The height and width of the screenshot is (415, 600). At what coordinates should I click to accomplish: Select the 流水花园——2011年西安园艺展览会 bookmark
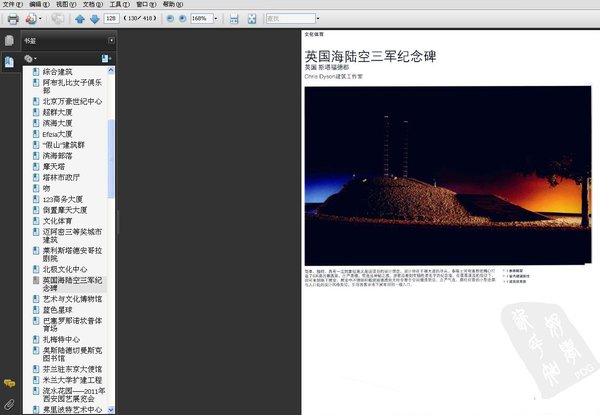(74, 395)
